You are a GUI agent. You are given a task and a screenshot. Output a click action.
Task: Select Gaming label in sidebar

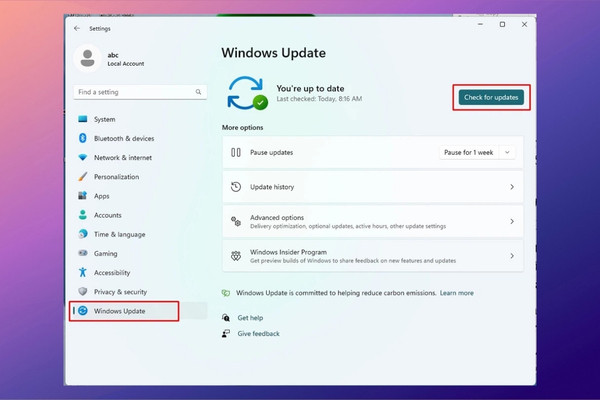(x=106, y=253)
